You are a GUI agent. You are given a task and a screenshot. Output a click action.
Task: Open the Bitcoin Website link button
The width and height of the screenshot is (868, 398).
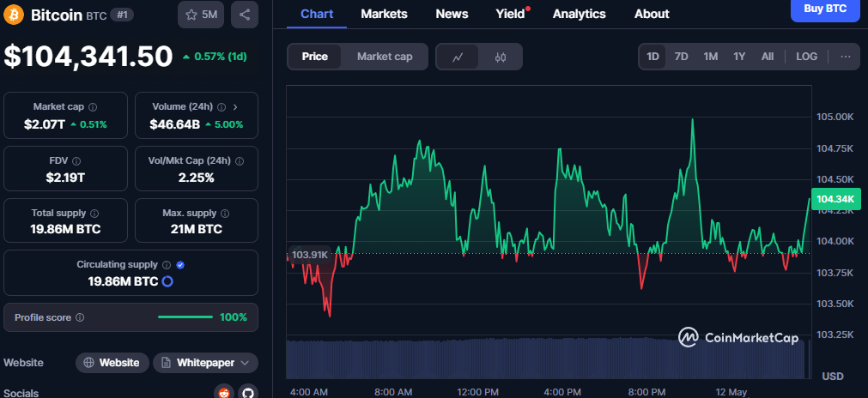pyautogui.click(x=112, y=363)
